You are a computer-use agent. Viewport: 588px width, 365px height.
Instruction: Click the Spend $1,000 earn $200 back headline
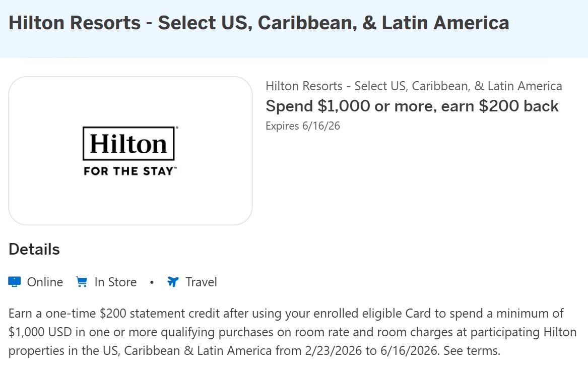coord(412,106)
